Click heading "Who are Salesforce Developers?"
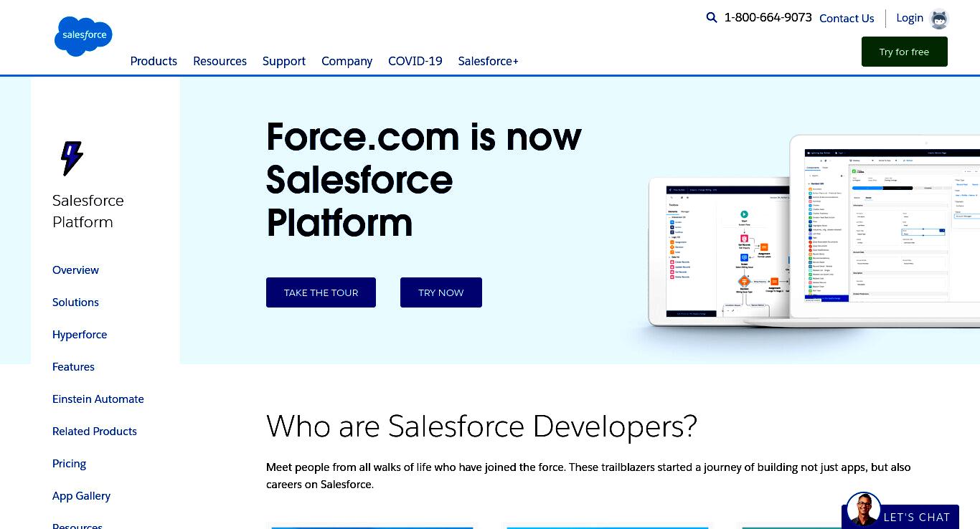 481,426
